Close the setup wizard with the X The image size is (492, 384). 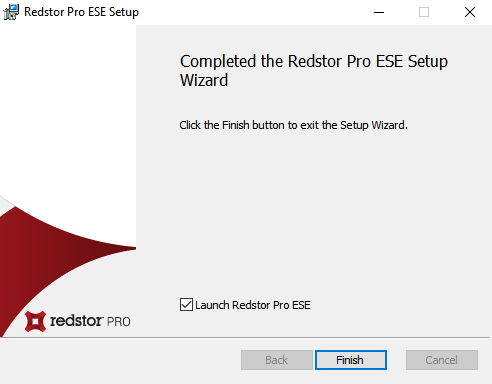tap(470, 12)
